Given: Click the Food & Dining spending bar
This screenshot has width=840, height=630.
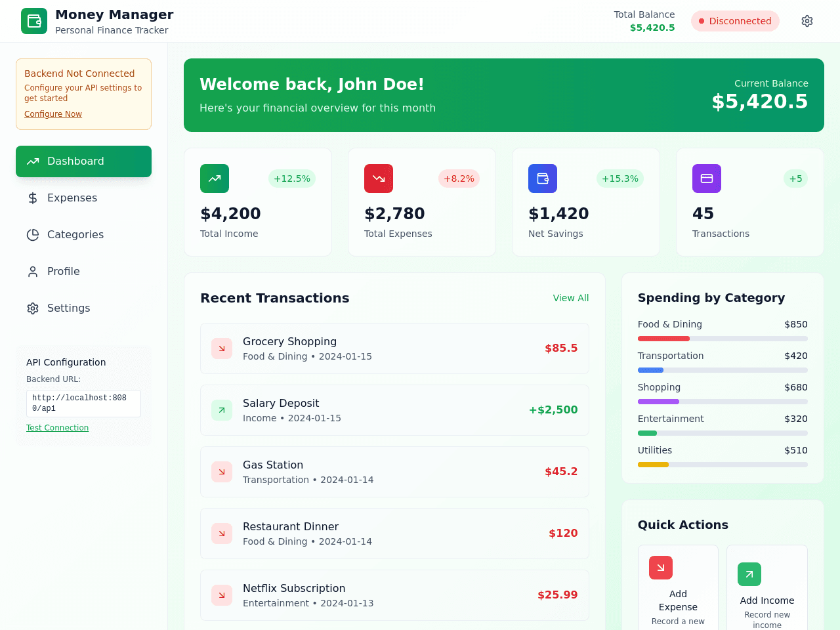Looking at the screenshot, I should (x=723, y=339).
